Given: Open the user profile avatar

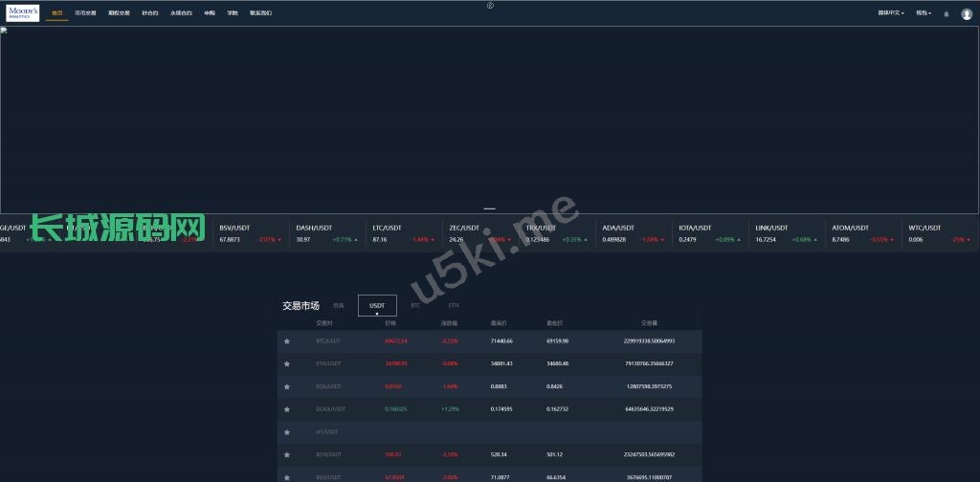Looking at the screenshot, I should 966,13.
